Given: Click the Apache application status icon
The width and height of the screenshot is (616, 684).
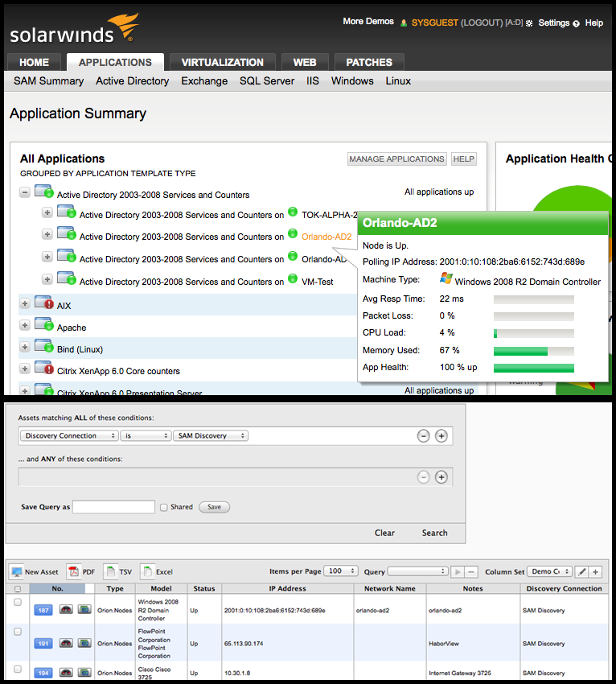Looking at the screenshot, I should tap(44, 324).
